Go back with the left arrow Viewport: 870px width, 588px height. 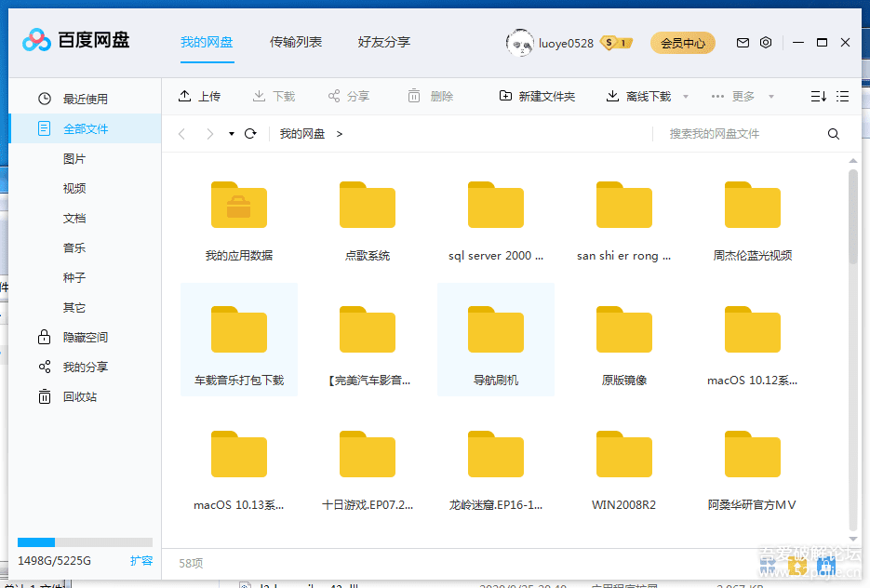tap(181, 134)
